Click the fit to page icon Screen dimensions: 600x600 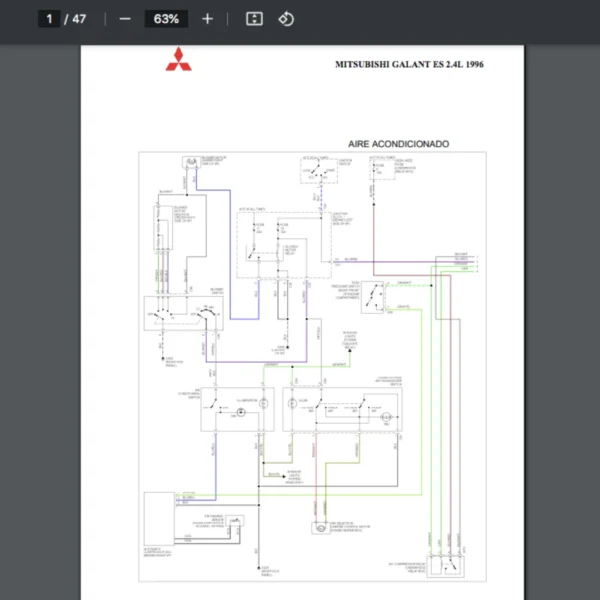pyautogui.click(x=254, y=19)
